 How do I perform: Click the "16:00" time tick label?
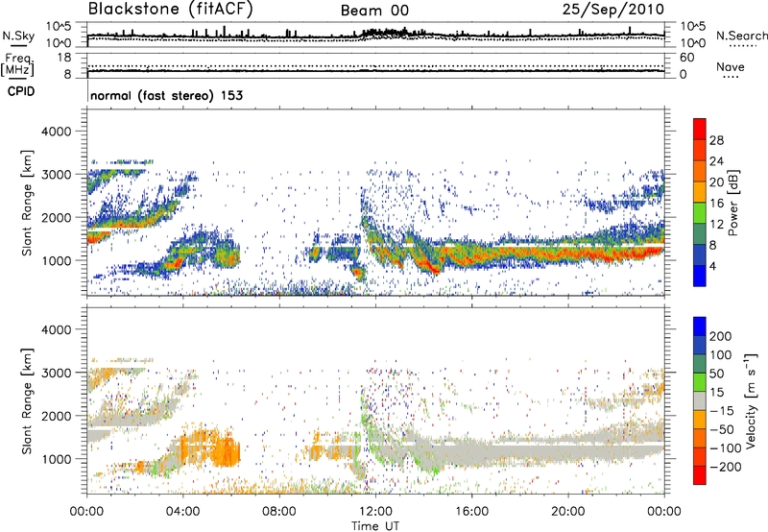point(471,512)
